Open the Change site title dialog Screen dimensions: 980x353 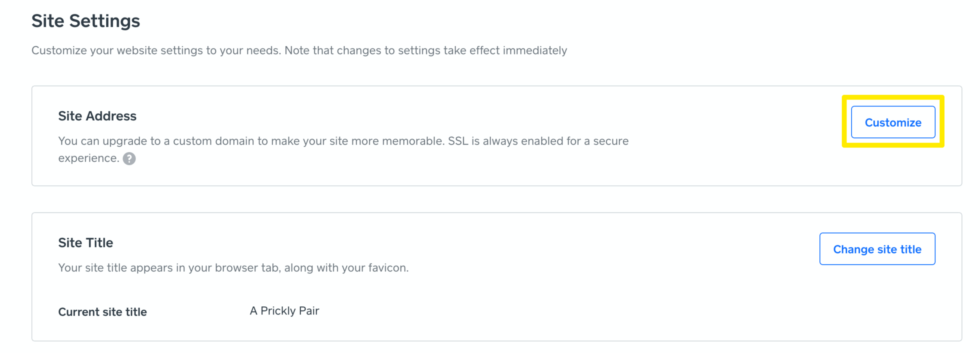coord(877,249)
